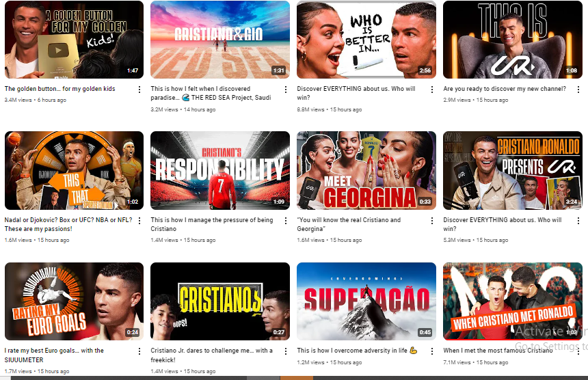This screenshot has width=588, height=380.
Task: Play the Cristiano's Responsibility thumbnail
Action: coord(220,170)
